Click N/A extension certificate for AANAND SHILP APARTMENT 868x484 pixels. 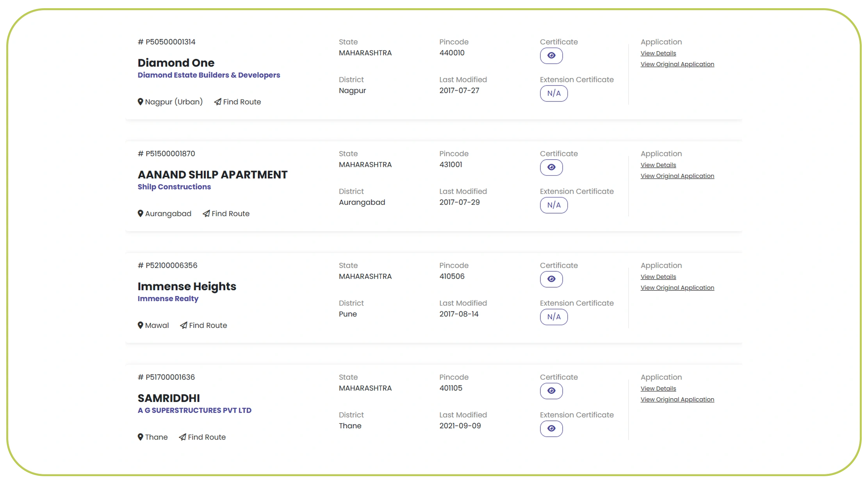[x=554, y=205]
